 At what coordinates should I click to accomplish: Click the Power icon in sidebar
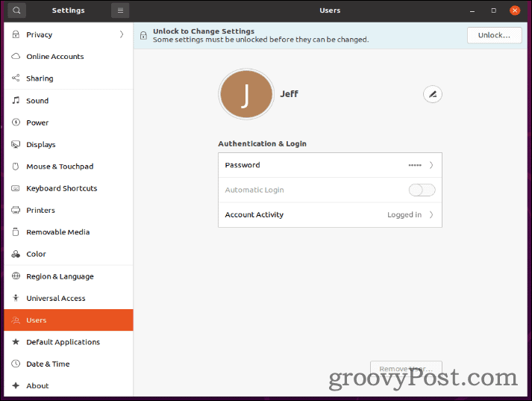16,122
